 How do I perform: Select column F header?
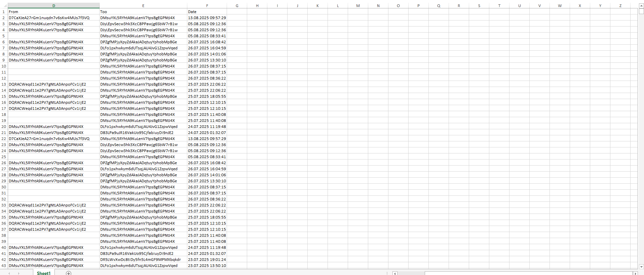click(207, 6)
